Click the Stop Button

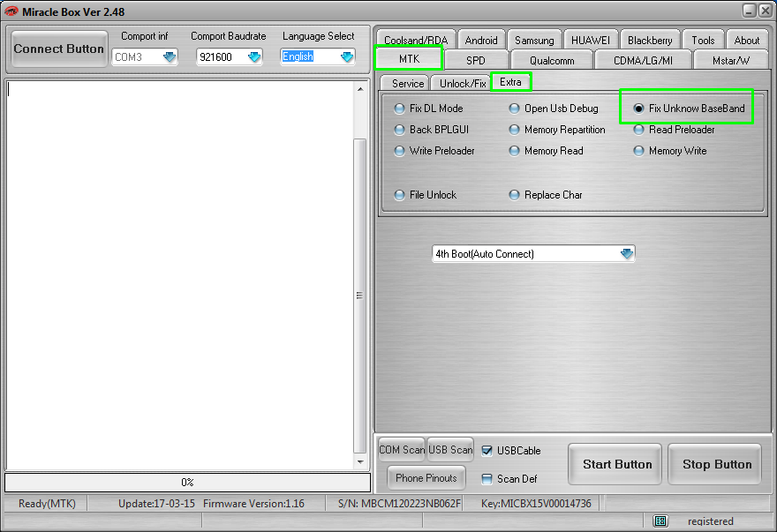pos(715,464)
